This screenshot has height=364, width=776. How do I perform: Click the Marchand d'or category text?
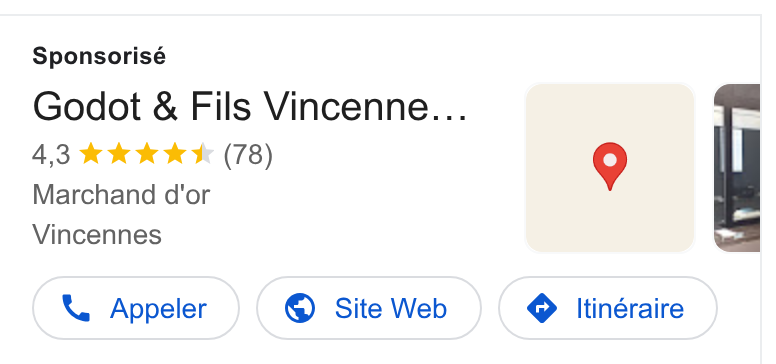(121, 194)
